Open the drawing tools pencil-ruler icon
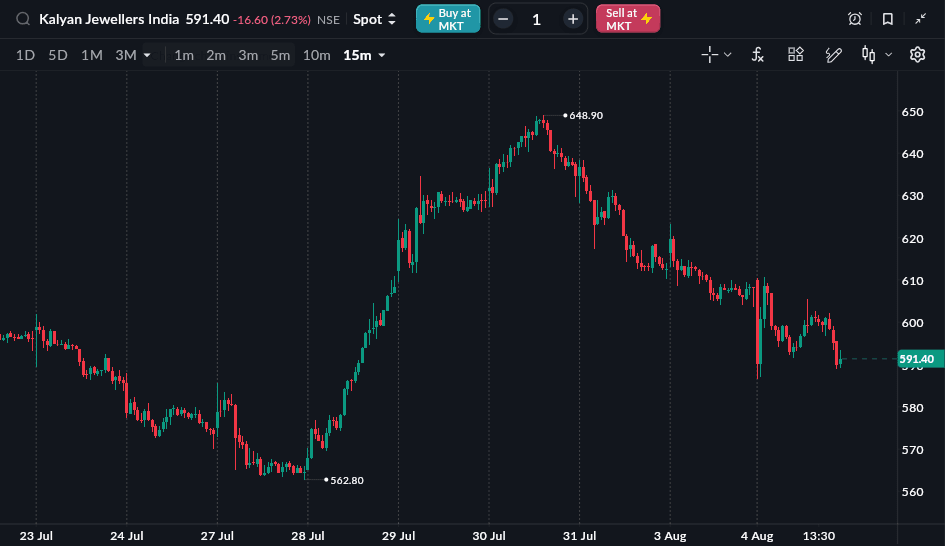945x546 pixels. coord(833,55)
